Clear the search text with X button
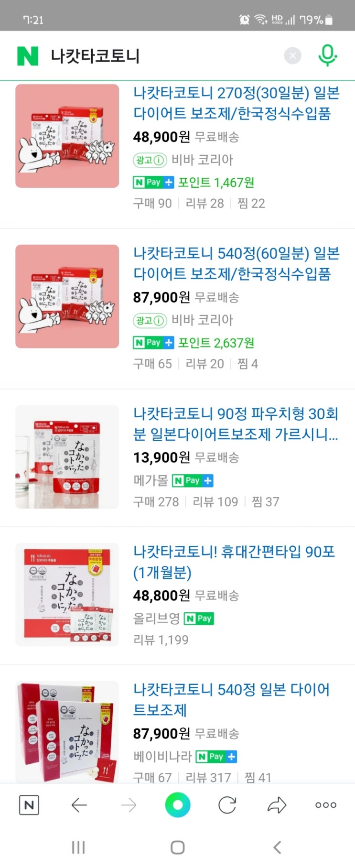 (x=292, y=56)
